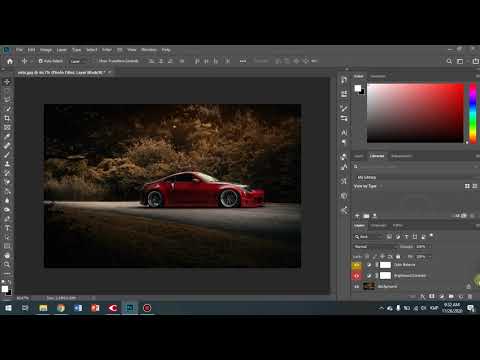Pick a shade in the color field
The width and height of the screenshot is (480, 360).
415,113
